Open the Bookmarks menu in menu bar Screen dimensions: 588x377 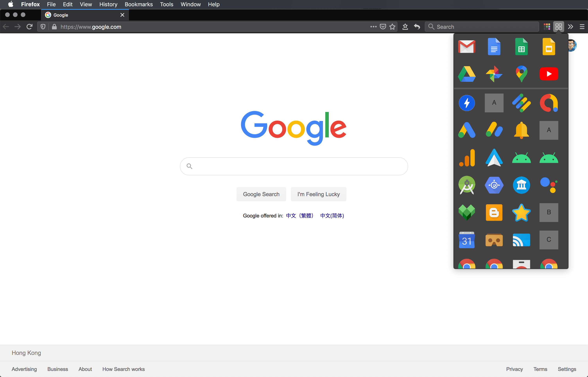(139, 5)
